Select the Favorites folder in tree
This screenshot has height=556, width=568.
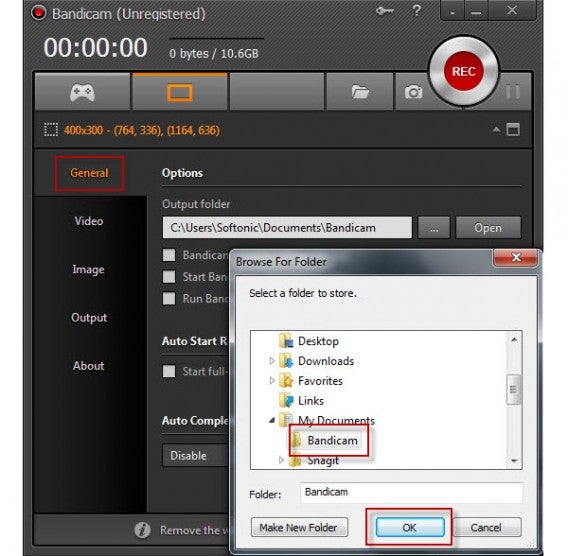320,381
